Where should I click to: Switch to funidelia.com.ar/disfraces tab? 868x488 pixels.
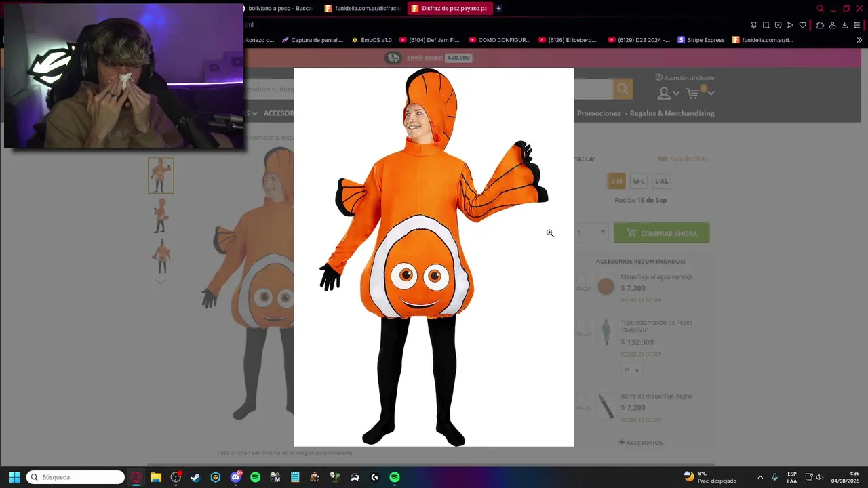coord(362,8)
